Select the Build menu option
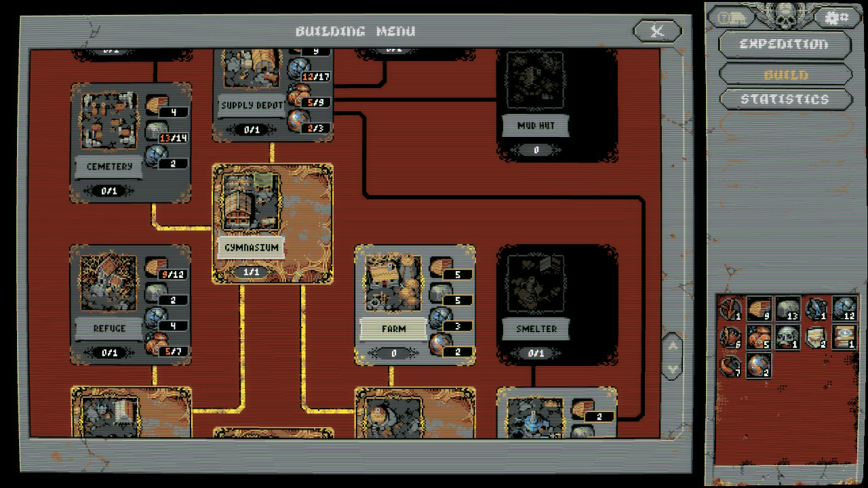Screen dimensions: 868x488 [x=785, y=75]
